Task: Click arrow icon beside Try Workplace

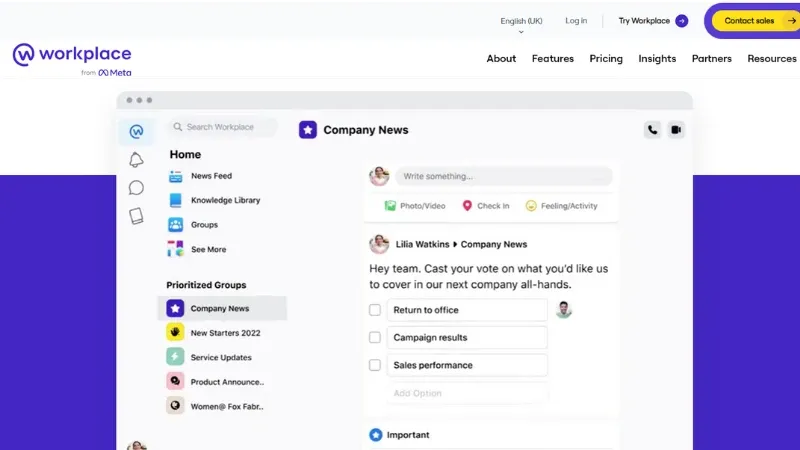Action: click(681, 21)
